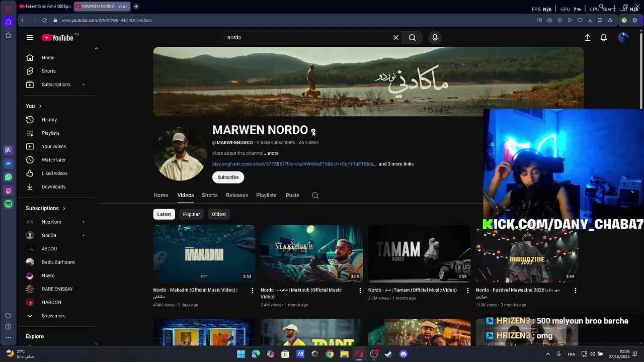This screenshot has height=362, width=644.
Task: Switch to the Playlists tab
Action: 266,195
